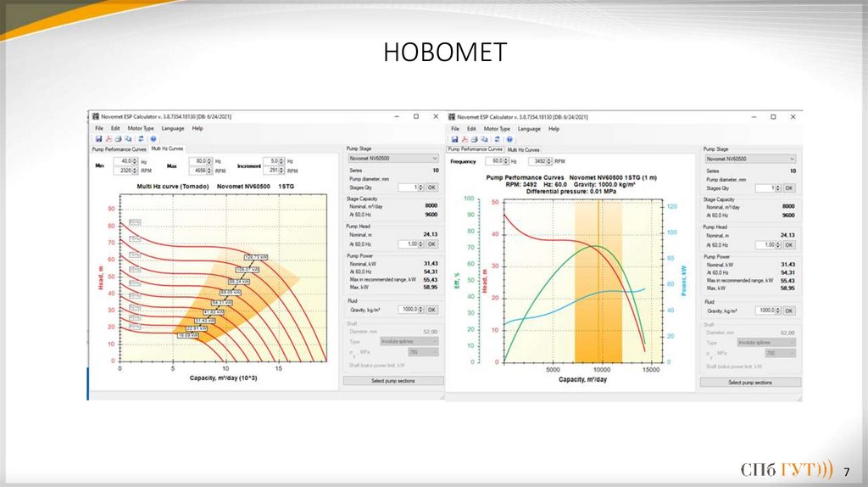Open Motor Type menu in left window

141,128
